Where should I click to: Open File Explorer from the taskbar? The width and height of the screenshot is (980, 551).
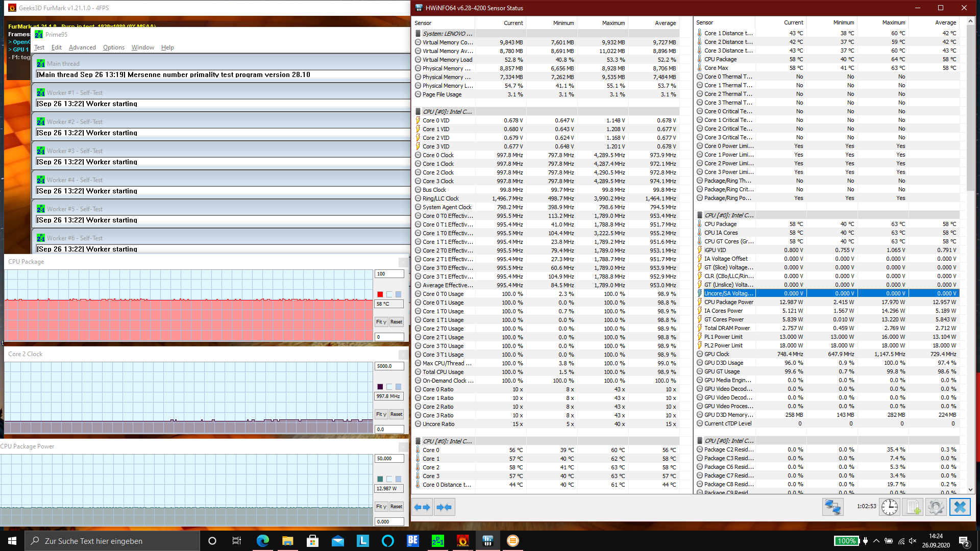click(x=288, y=541)
